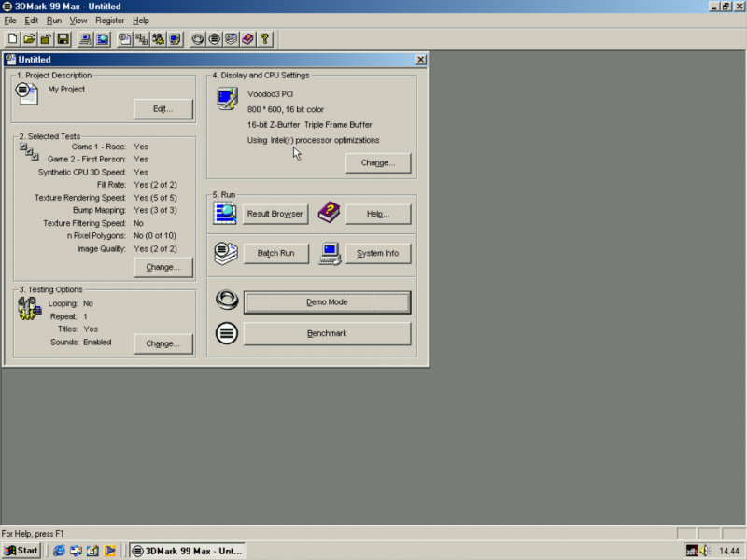Open the File menu

[x=10, y=21]
